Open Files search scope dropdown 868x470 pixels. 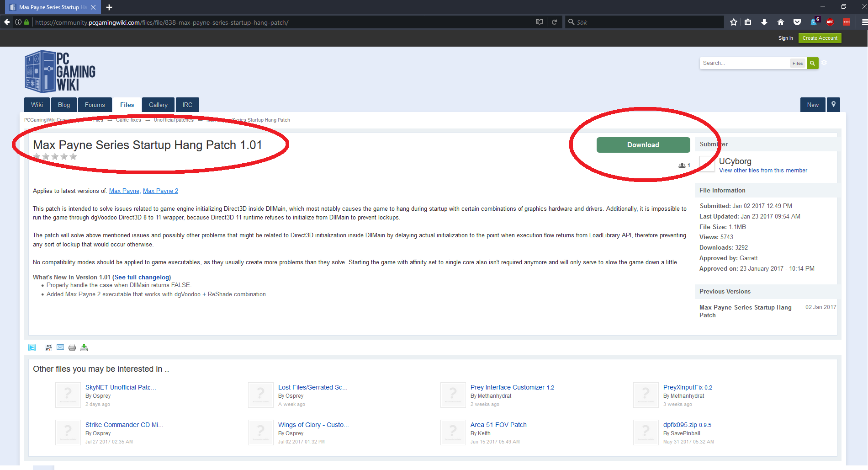tap(798, 63)
